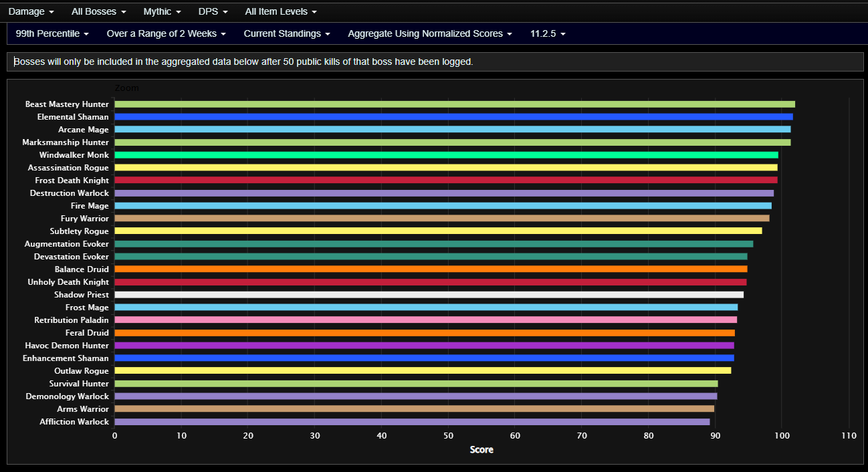
Task: Open the All Bosses dropdown
Action: click(98, 11)
